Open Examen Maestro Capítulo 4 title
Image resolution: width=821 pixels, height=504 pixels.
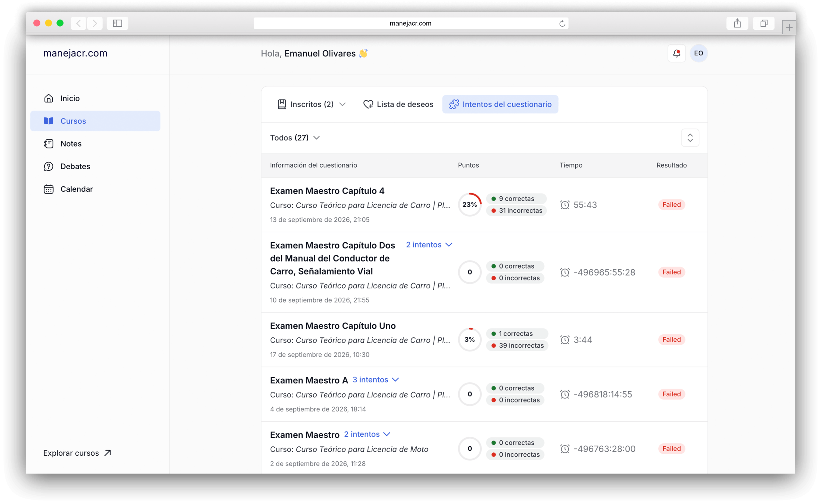(x=327, y=191)
